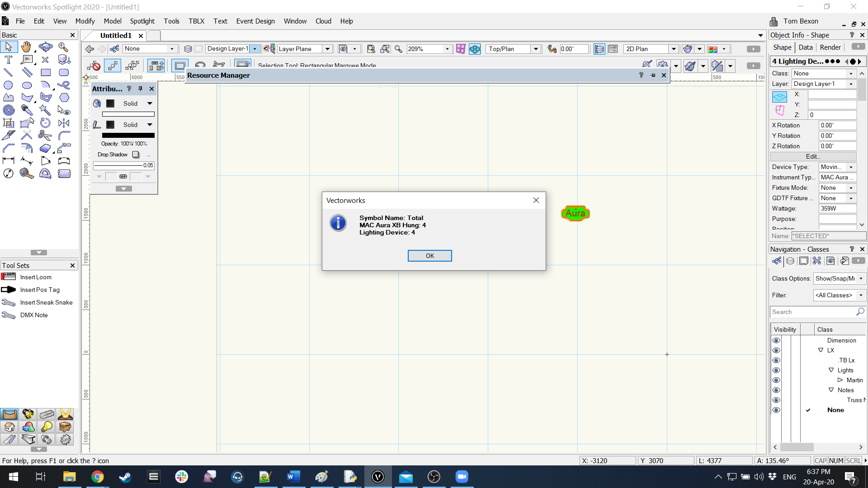Viewport: 868px width, 488px height.
Task: Select the Zoom magnifier tool
Action: (63, 47)
